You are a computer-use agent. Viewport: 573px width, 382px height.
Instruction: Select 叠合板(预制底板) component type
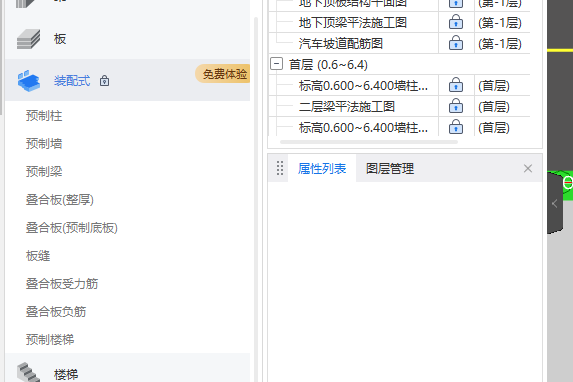click(72, 228)
